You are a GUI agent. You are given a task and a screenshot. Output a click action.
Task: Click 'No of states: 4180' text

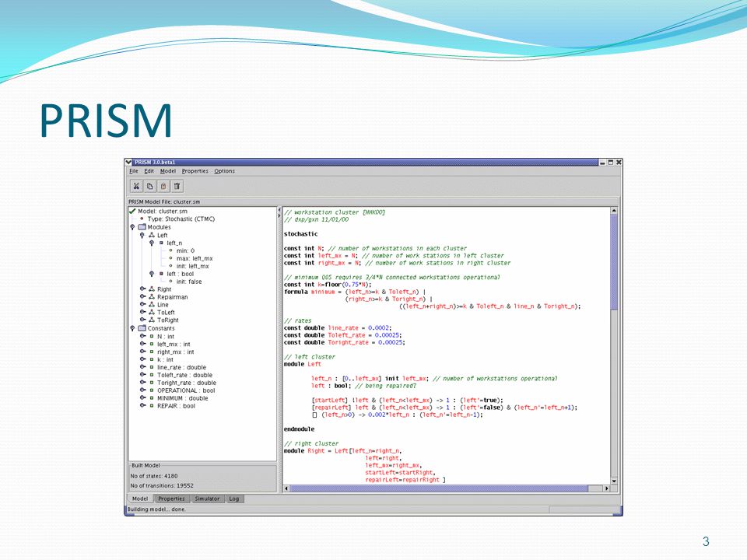coord(154,476)
